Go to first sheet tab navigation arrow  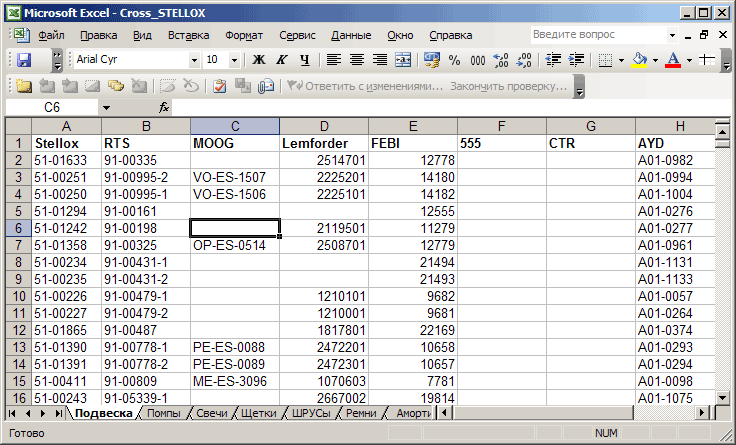pos(12,414)
